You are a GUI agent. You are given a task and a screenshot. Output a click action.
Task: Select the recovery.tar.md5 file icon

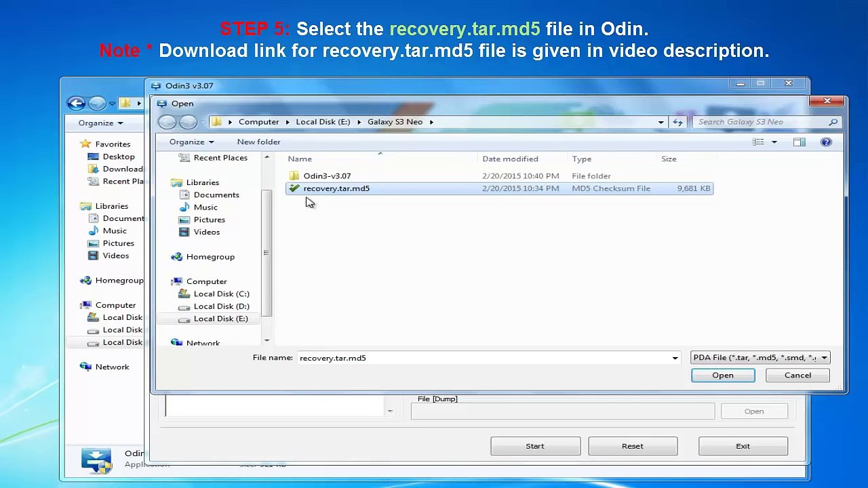(x=294, y=188)
